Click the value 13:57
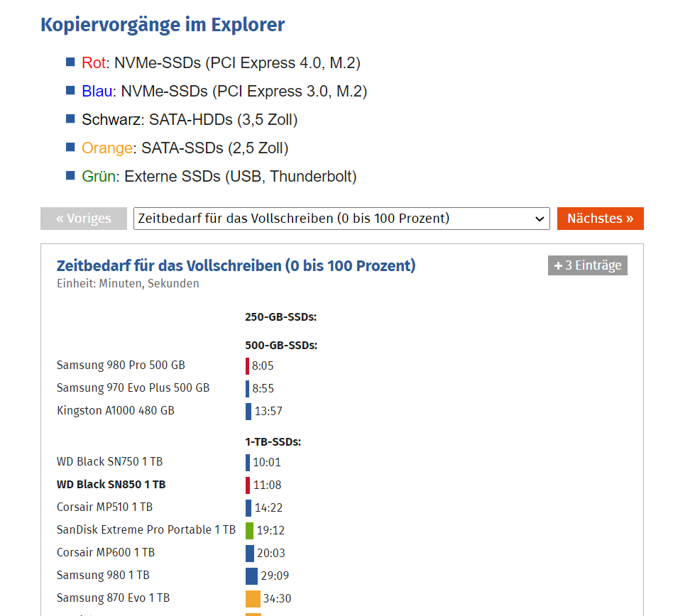This screenshot has height=616, width=695. (268, 411)
